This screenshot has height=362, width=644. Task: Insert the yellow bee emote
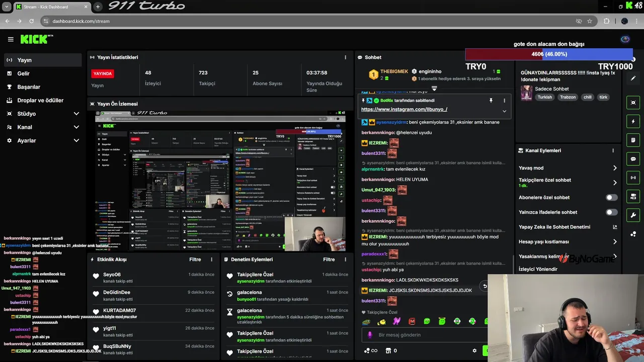(382, 321)
